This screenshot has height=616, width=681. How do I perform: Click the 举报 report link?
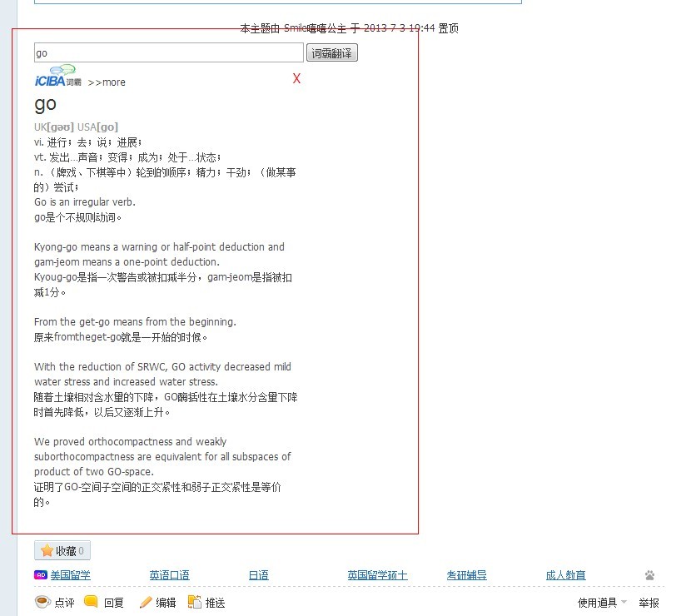tap(649, 602)
